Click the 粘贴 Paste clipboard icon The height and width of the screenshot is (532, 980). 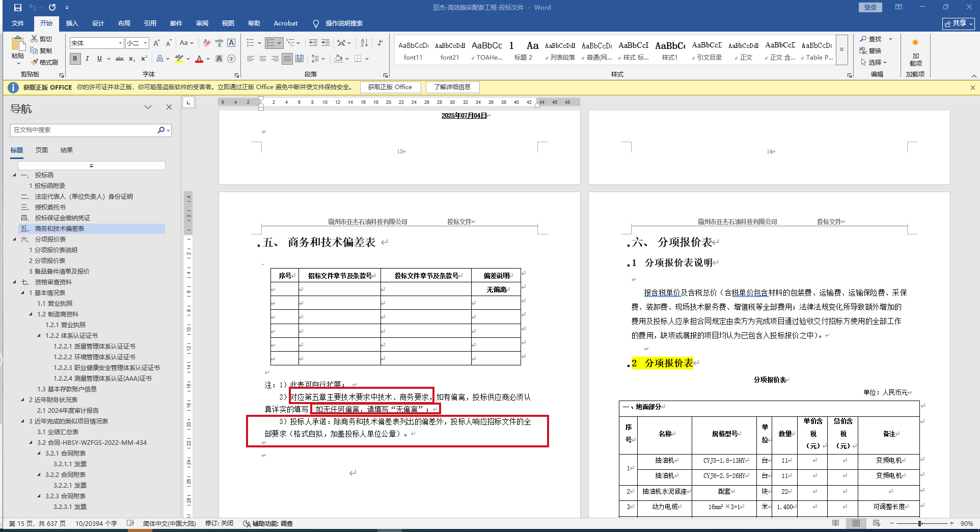tap(18, 44)
